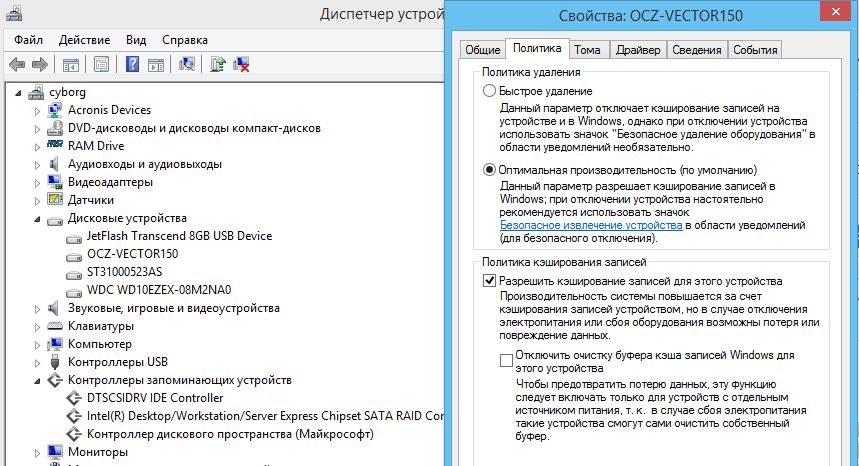The height and width of the screenshot is (466, 859).
Task: Select OCZ-VECTOR150 disk in tree
Action: (133, 254)
